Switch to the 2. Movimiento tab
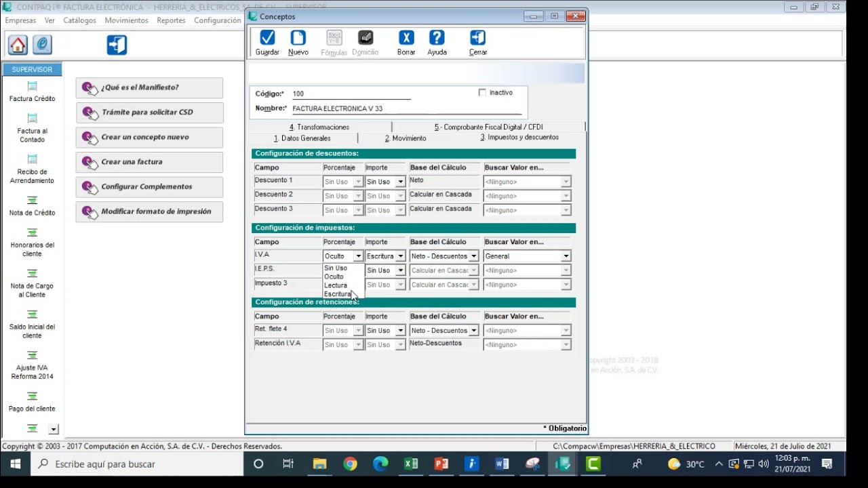 (x=406, y=138)
